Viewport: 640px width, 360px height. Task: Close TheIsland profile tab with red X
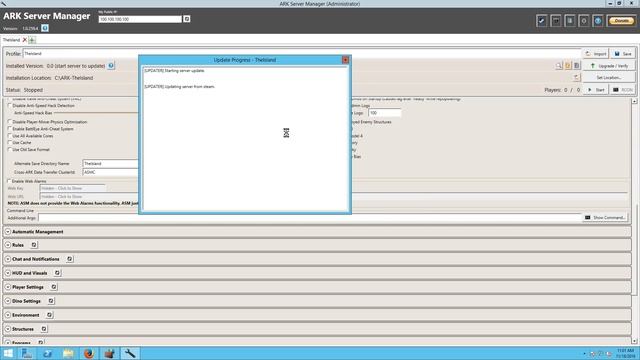pos(24,40)
